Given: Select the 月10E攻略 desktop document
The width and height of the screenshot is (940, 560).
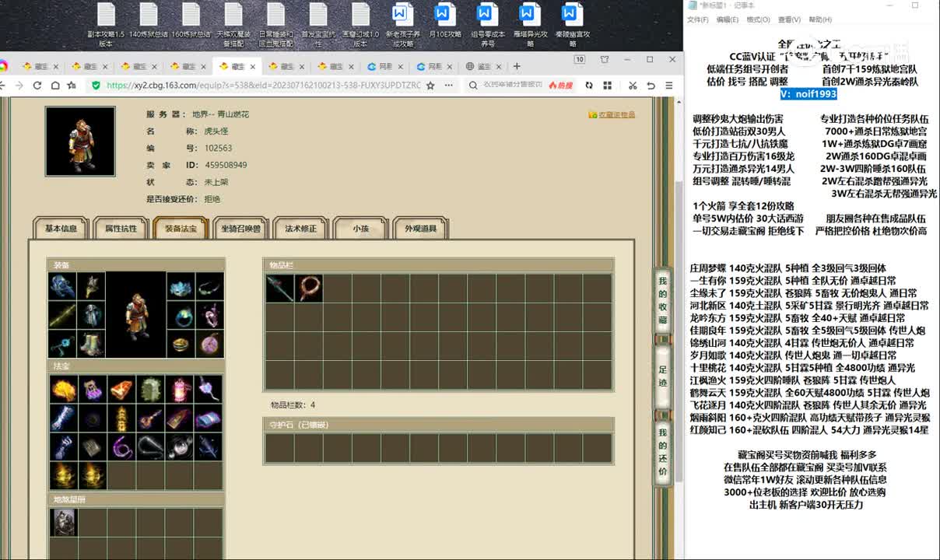Looking at the screenshot, I should 444,21.
